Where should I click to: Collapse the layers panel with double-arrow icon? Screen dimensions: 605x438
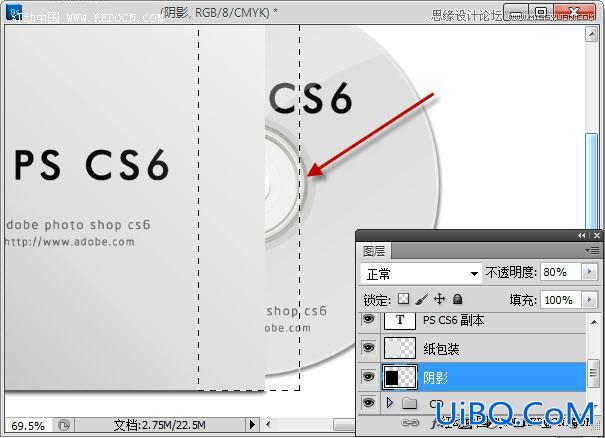tap(581, 235)
